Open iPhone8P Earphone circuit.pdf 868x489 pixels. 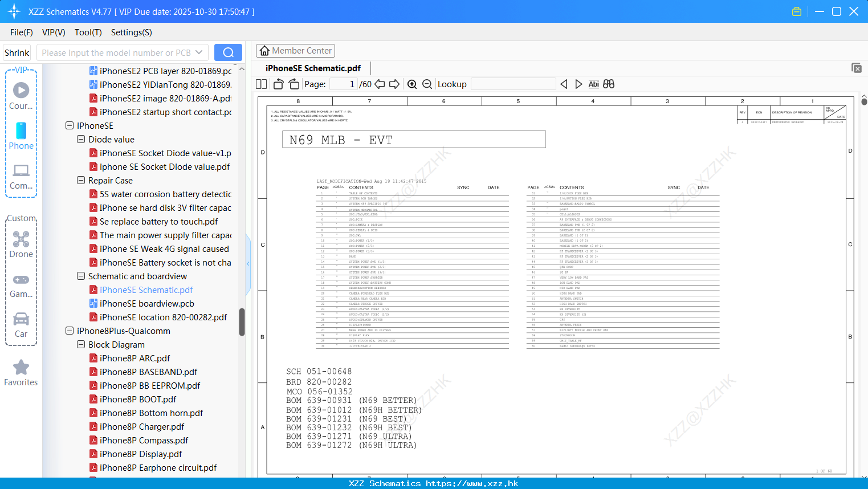point(158,467)
